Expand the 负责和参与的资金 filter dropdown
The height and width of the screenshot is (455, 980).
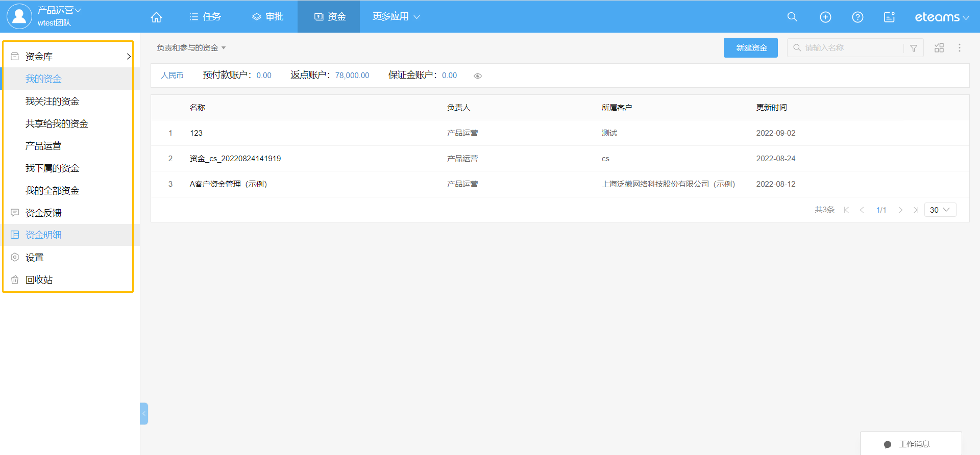pos(191,48)
